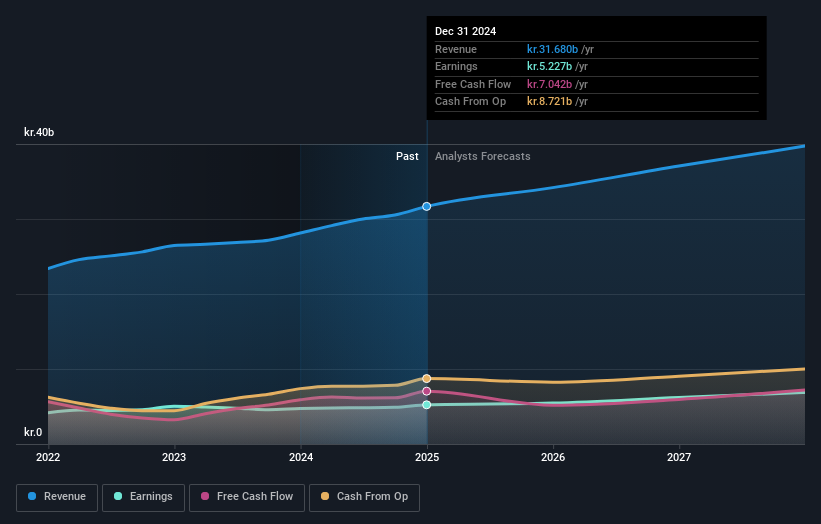Viewport: 821px width, 524px height.
Task: Click the 2025 x-axis label
Action: point(427,457)
